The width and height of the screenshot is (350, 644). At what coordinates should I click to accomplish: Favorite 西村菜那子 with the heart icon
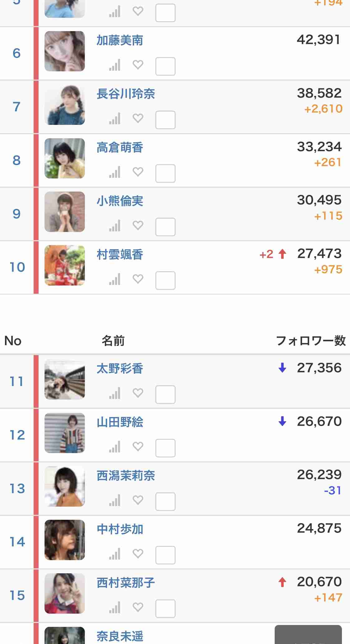pyautogui.click(x=138, y=607)
